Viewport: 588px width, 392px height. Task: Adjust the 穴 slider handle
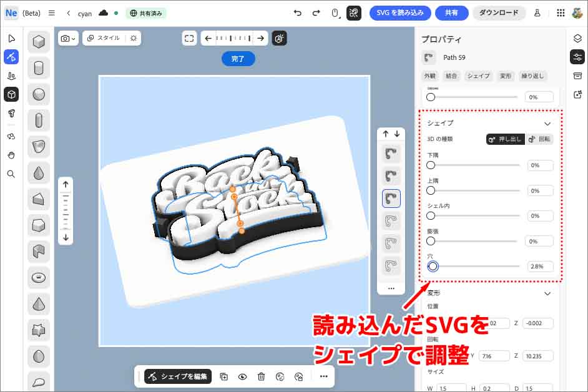(433, 267)
